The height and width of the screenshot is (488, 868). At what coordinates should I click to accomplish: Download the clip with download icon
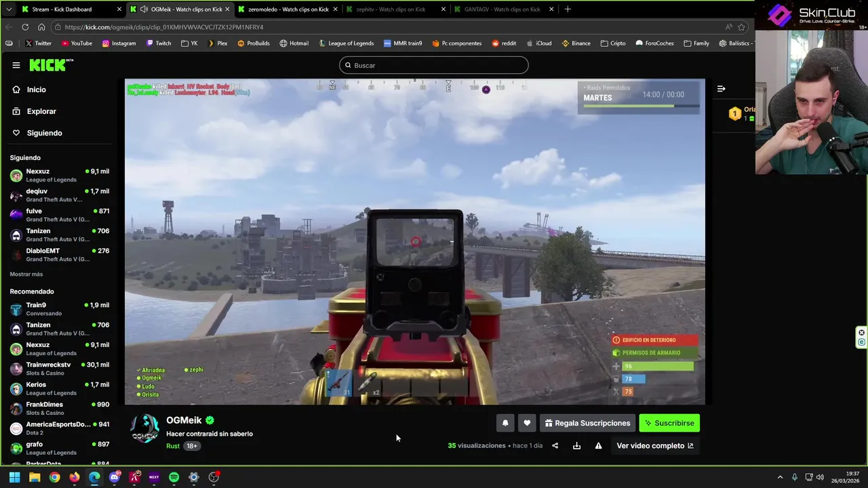tap(576, 445)
